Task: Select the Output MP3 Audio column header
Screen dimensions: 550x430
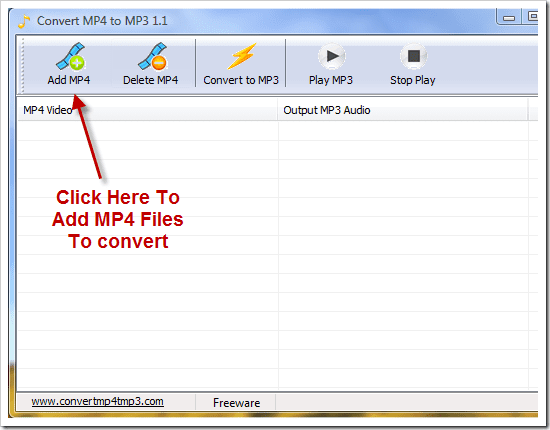Action: (x=403, y=110)
